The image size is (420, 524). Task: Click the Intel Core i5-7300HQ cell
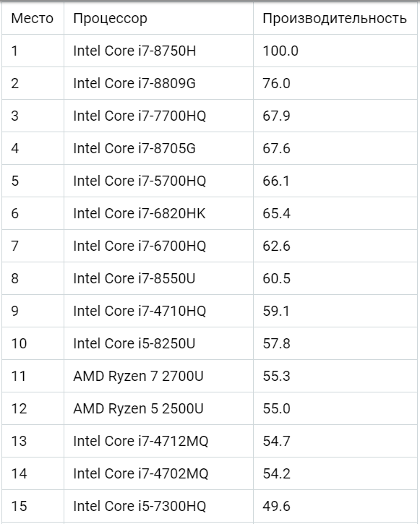[158, 506]
